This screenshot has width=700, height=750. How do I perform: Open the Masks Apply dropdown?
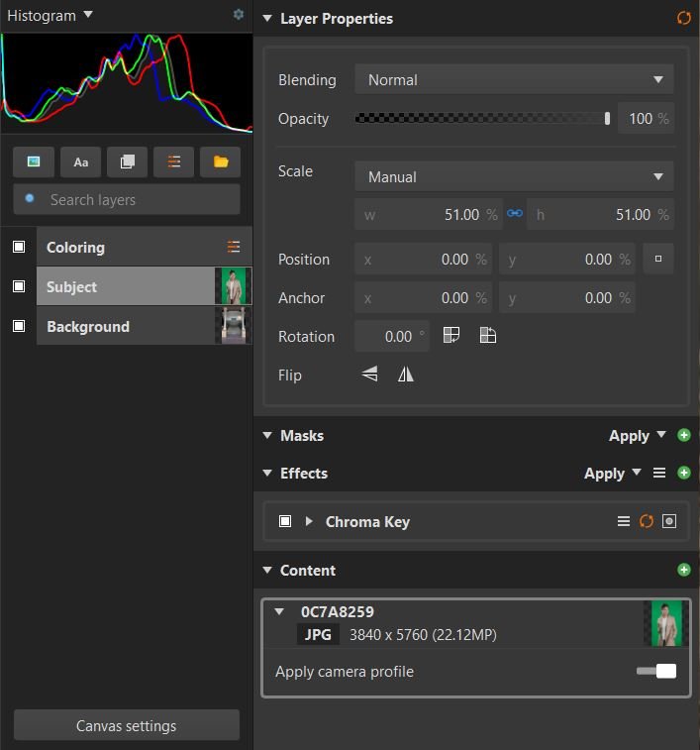[x=637, y=435]
